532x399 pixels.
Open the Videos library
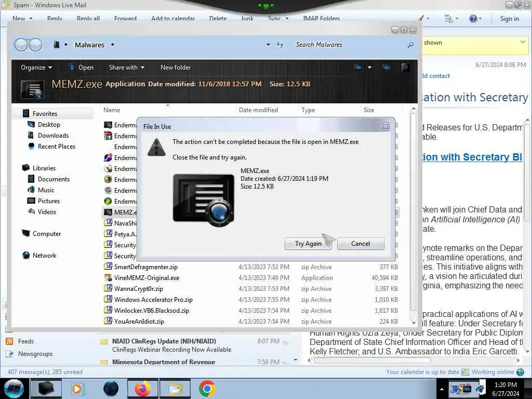coord(47,212)
